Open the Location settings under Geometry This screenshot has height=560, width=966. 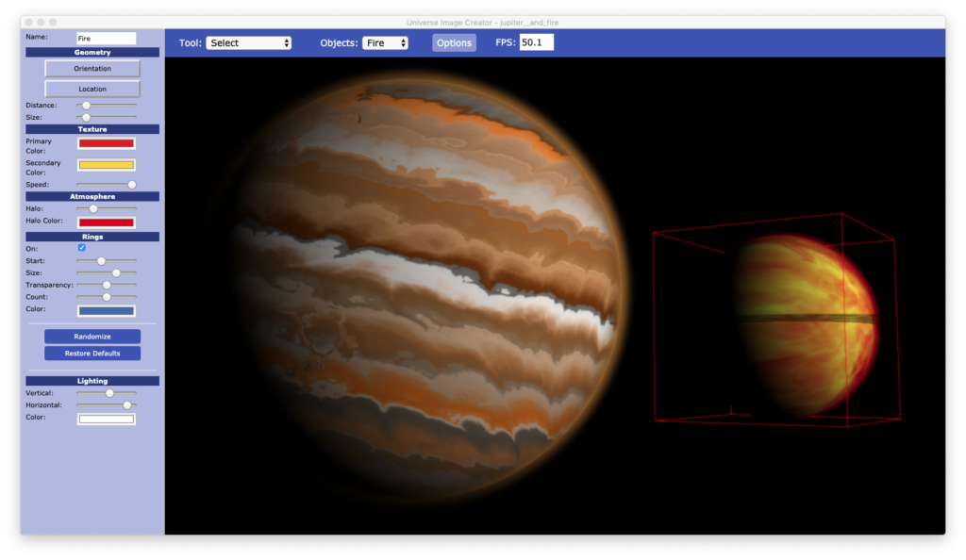pos(92,88)
